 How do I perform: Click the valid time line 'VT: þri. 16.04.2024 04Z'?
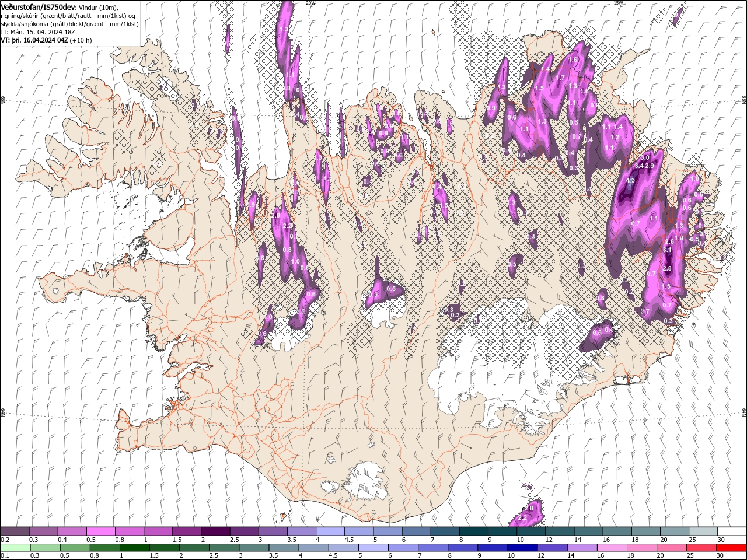tap(34, 40)
